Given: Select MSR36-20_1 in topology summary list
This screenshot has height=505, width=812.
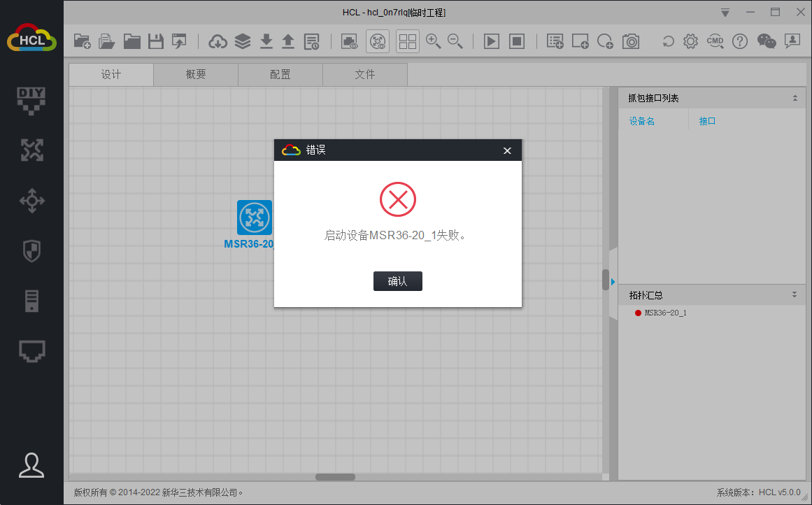Looking at the screenshot, I should point(664,313).
